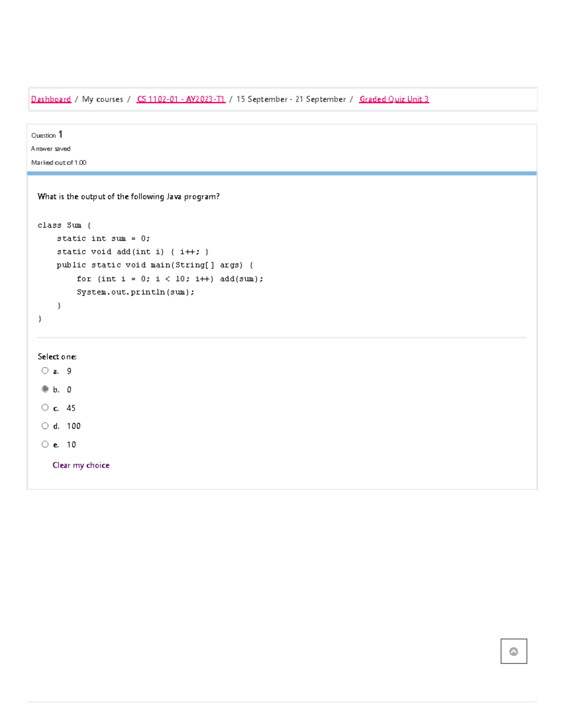Click the Question 1 heading
The image size is (563, 728).
[47, 135]
